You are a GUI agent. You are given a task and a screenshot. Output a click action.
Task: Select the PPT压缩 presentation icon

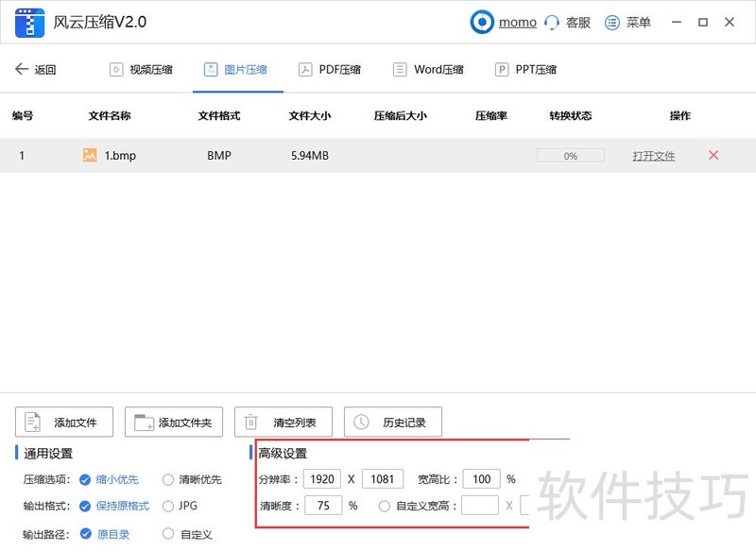(501, 68)
